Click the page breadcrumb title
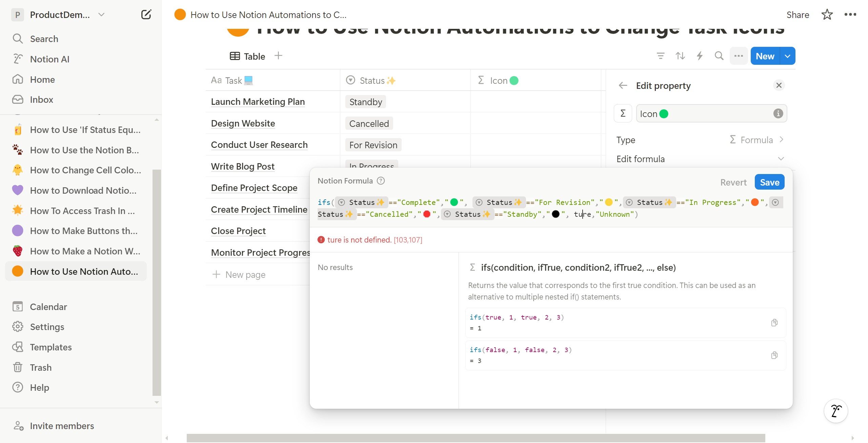Screen dimensions: 868x443 pyautogui.click(x=268, y=15)
